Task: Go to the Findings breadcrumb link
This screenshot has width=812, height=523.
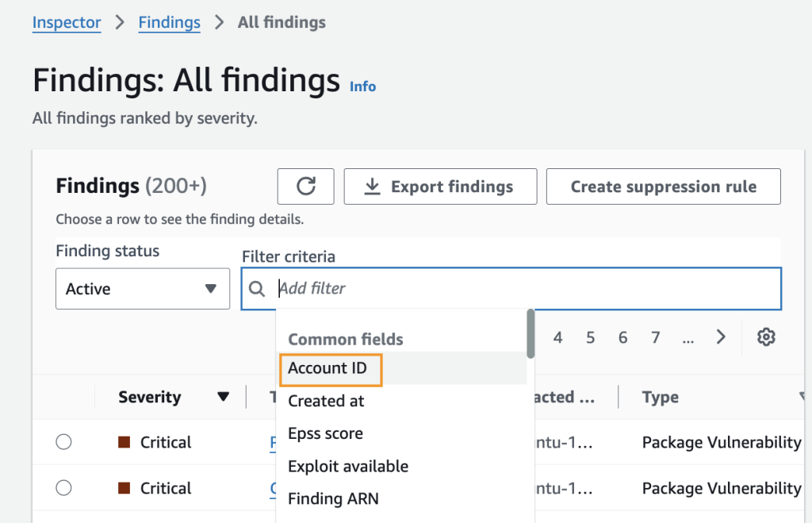Action: tap(169, 22)
